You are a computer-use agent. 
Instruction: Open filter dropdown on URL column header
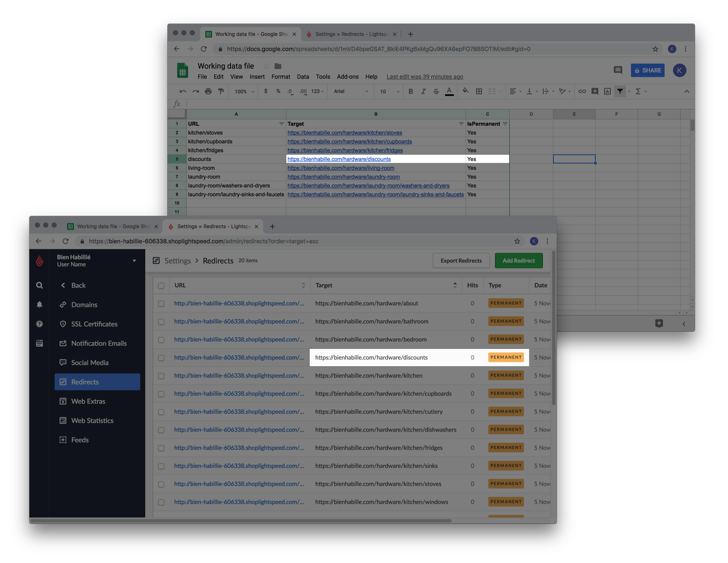tap(281, 124)
